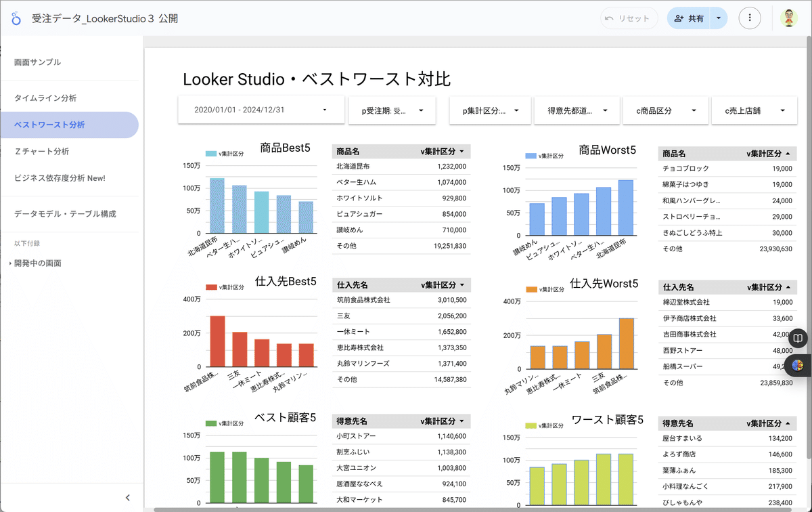Click the 北海道昆布 row in product table
This screenshot has width=812, height=512.
pyautogui.click(x=401, y=166)
